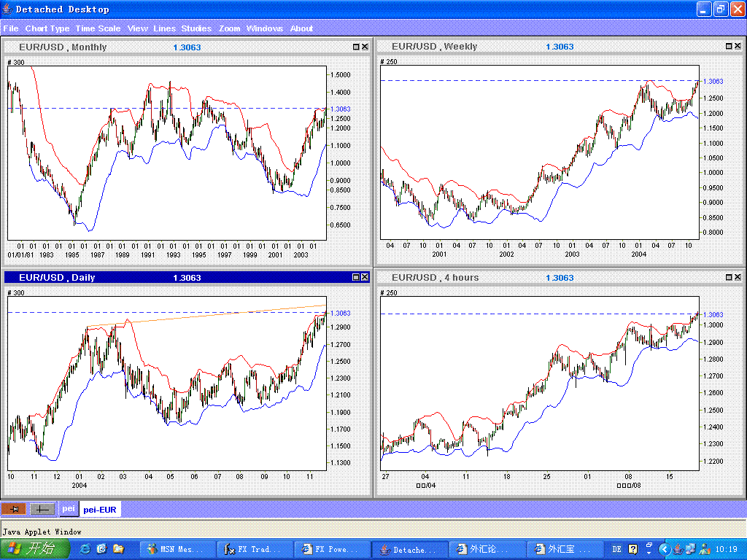Open the folder icon in quick launch
The image size is (747, 560).
118,549
